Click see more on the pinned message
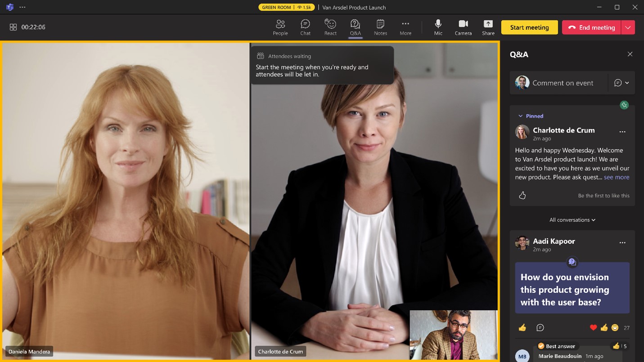Image resolution: width=644 pixels, height=362 pixels. [x=617, y=177]
